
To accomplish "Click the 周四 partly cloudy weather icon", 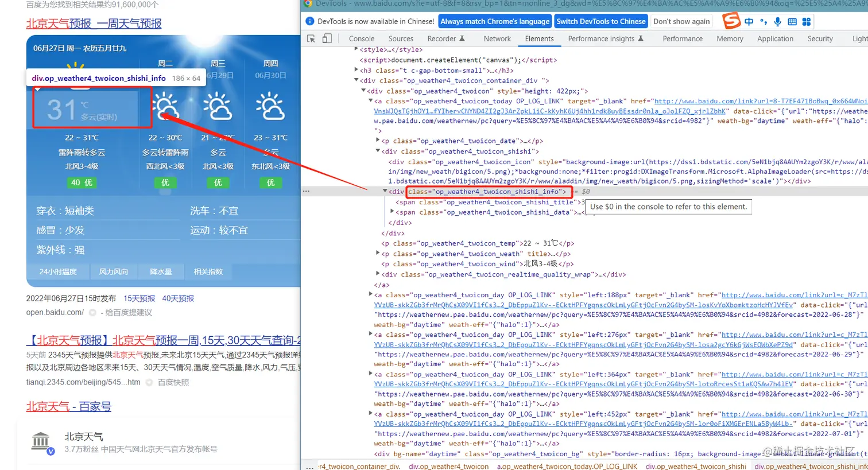I will click(270, 106).
